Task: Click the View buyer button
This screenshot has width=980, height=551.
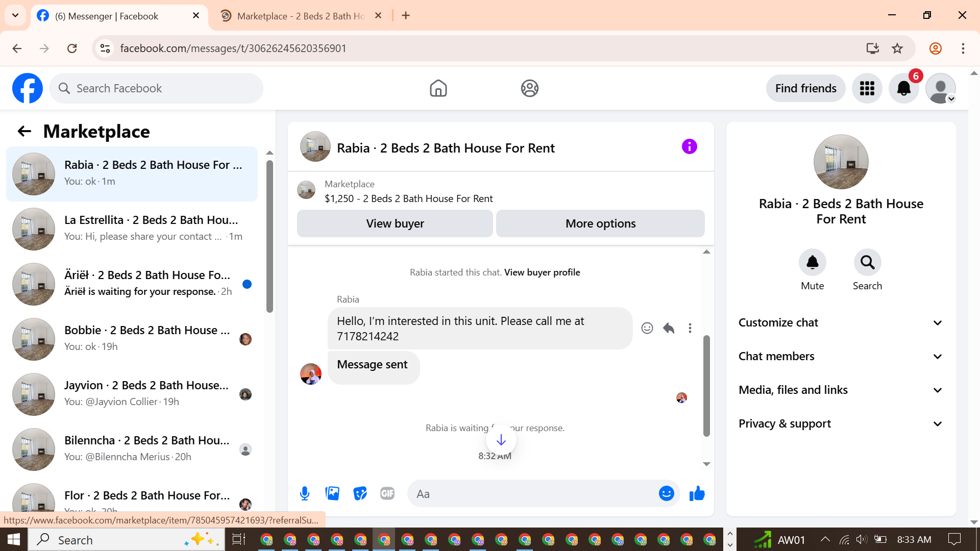Action: point(395,223)
